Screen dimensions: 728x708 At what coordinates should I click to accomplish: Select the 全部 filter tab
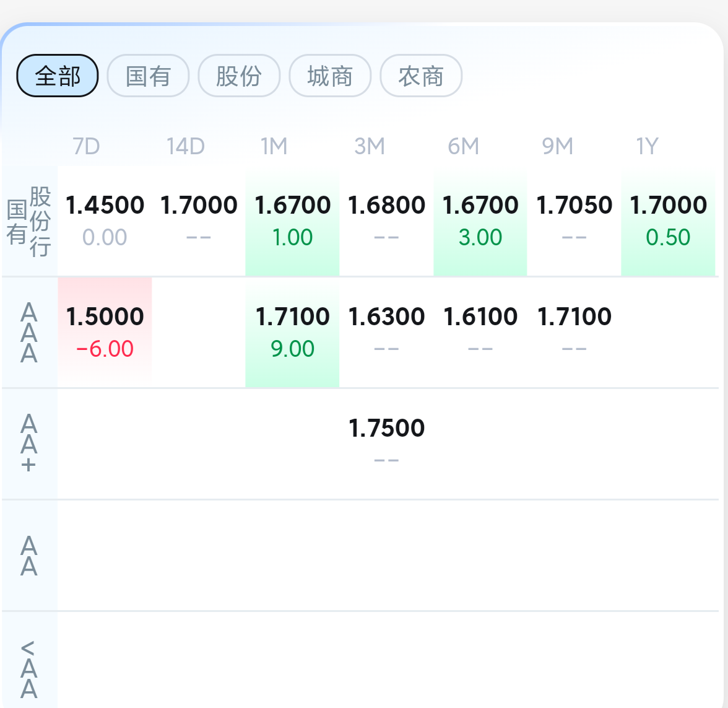(x=58, y=76)
